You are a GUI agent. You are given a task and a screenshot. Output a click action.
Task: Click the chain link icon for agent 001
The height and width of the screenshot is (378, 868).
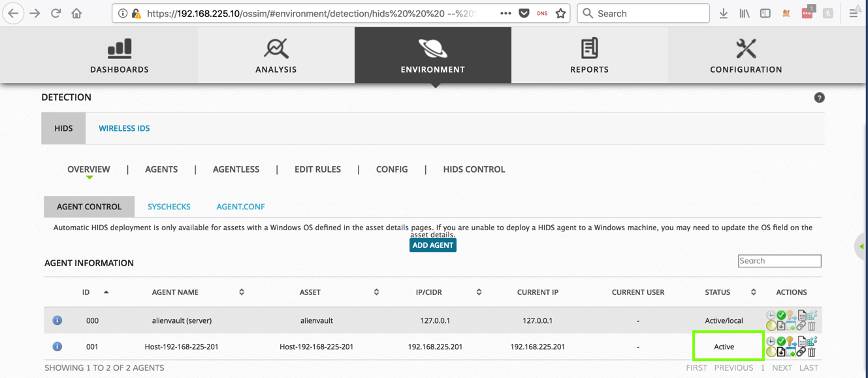(x=801, y=352)
